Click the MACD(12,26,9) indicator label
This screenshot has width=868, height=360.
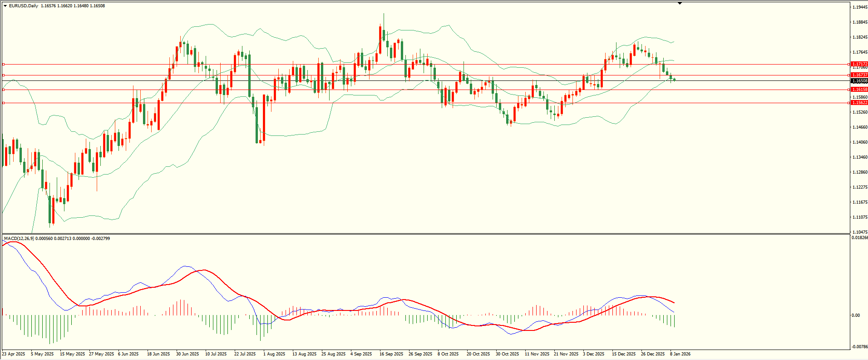click(18, 239)
